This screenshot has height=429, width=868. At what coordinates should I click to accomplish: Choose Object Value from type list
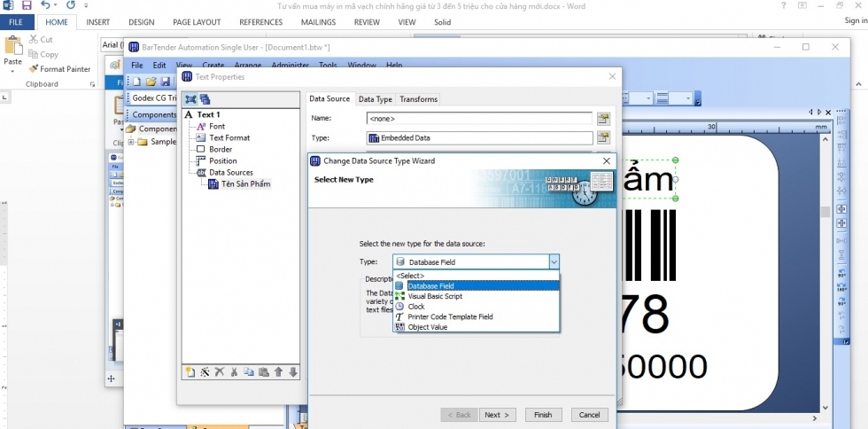point(477,327)
